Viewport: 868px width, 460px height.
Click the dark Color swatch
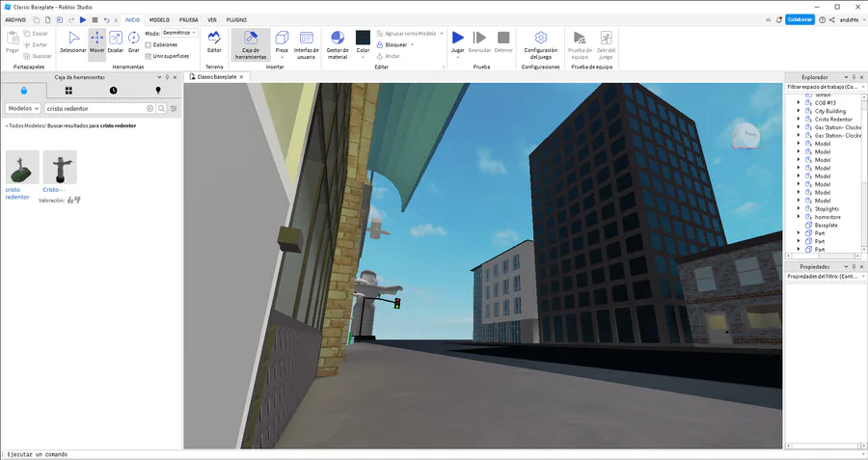tap(363, 37)
